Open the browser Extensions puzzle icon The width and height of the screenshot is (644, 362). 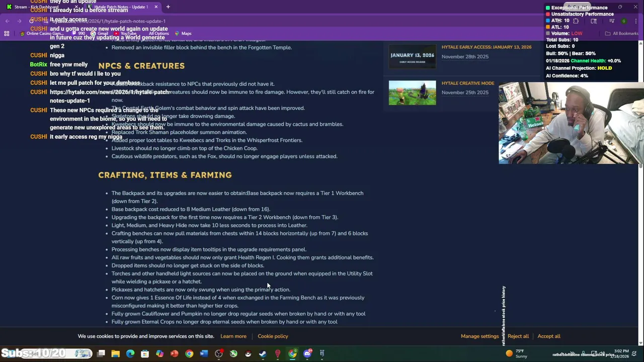pyautogui.click(x=576, y=21)
